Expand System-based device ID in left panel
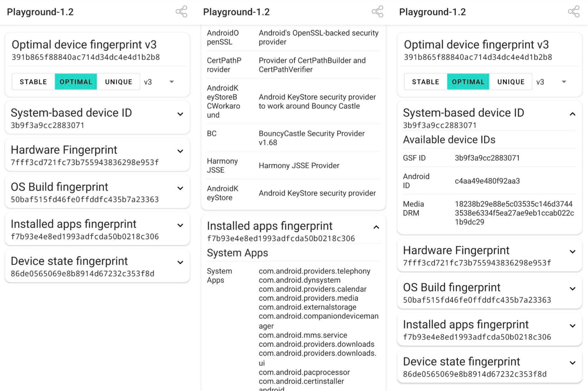The width and height of the screenshot is (588, 391). 180,114
